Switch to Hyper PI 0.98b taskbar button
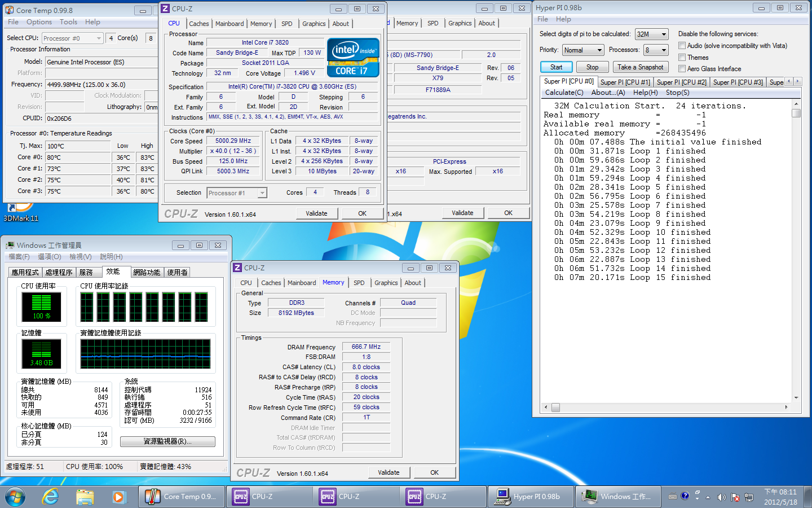The image size is (812, 508). pyautogui.click(x=531, y=497)
